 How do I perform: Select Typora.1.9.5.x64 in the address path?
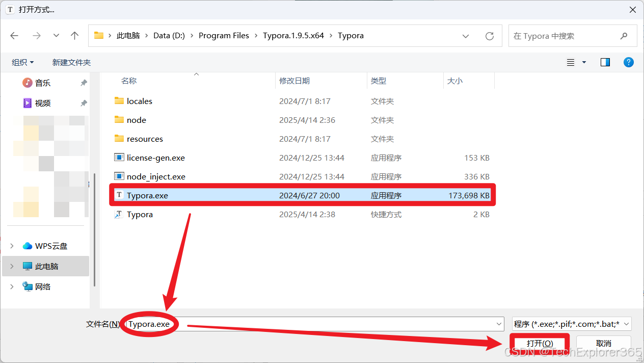point(293,36)
